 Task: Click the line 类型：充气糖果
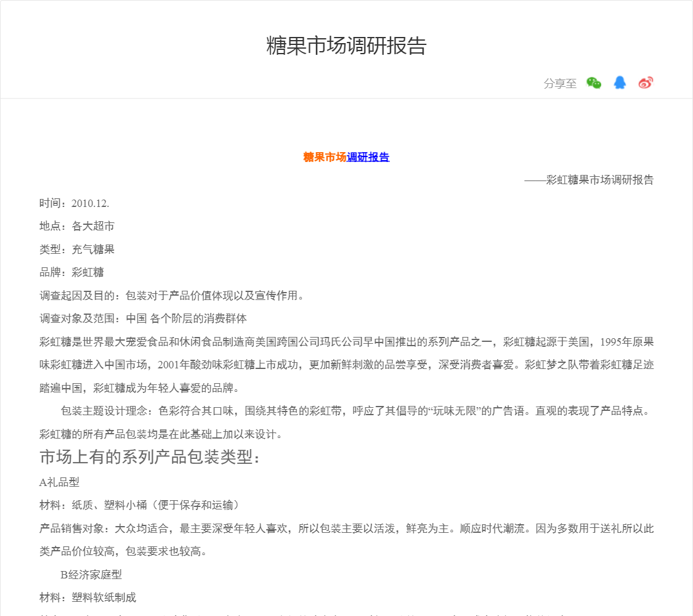click(x=77, y=249)
